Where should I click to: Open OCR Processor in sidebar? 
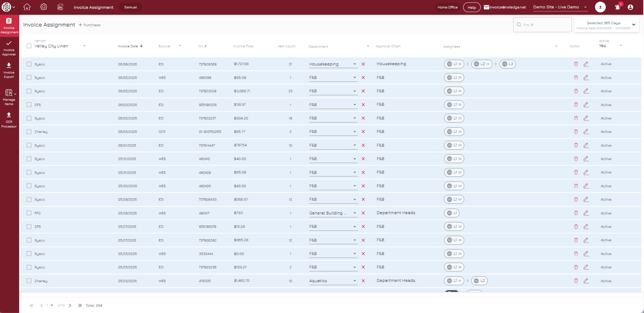pyautogui.click(x=9, y=120)
